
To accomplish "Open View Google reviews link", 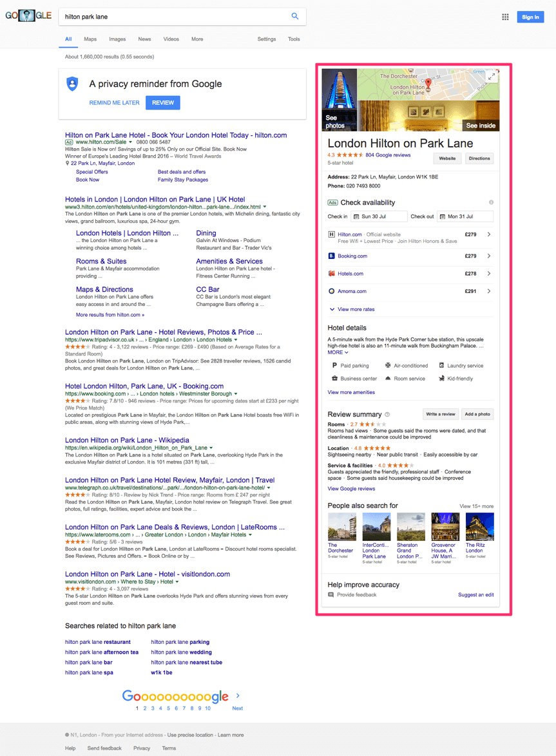I will tap(351, 489).
